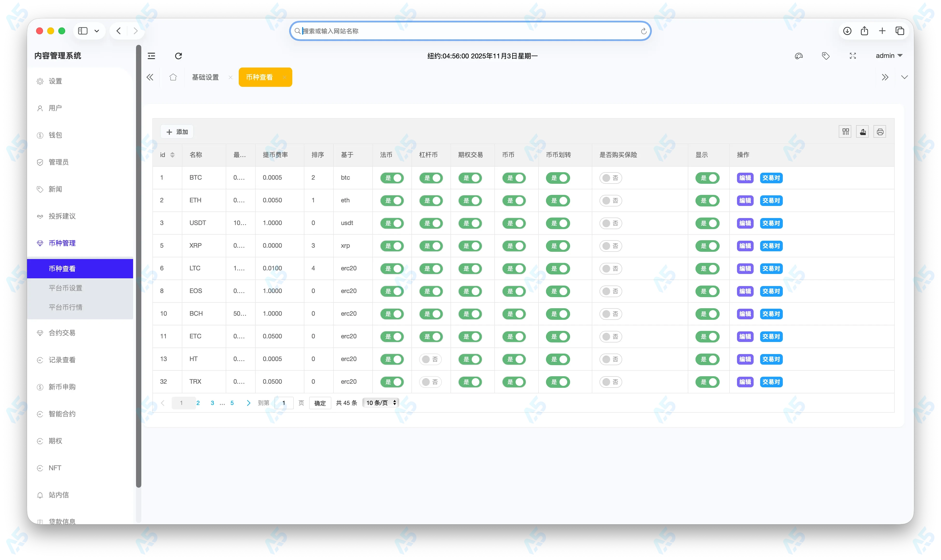Click the page number jump input field

[x=284, y=403]
